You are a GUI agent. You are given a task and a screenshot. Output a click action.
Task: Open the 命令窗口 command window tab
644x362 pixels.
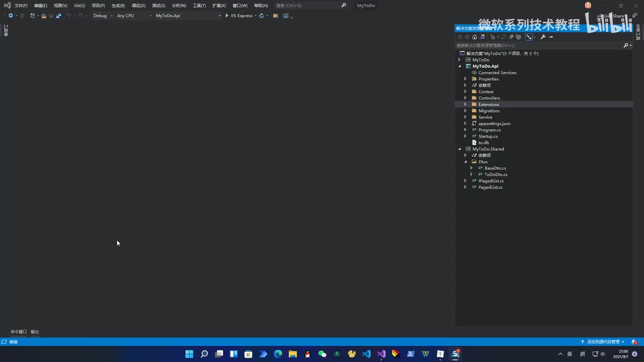[x=19, y=332]
